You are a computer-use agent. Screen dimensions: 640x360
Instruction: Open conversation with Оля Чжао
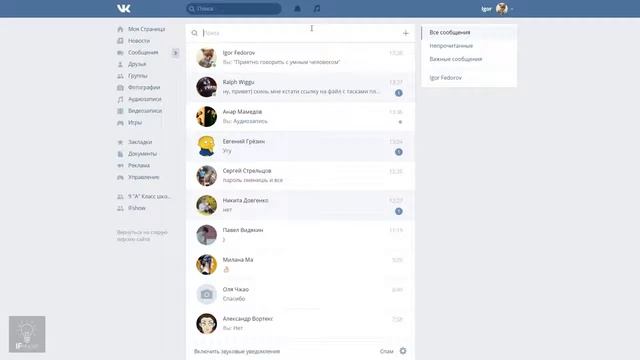tap(300, 294)
